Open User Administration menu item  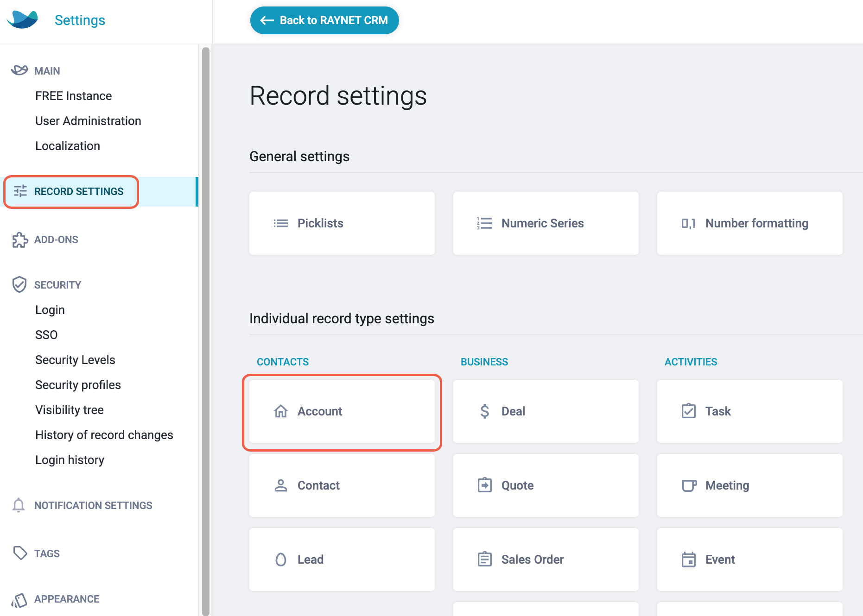click(88, 121)
